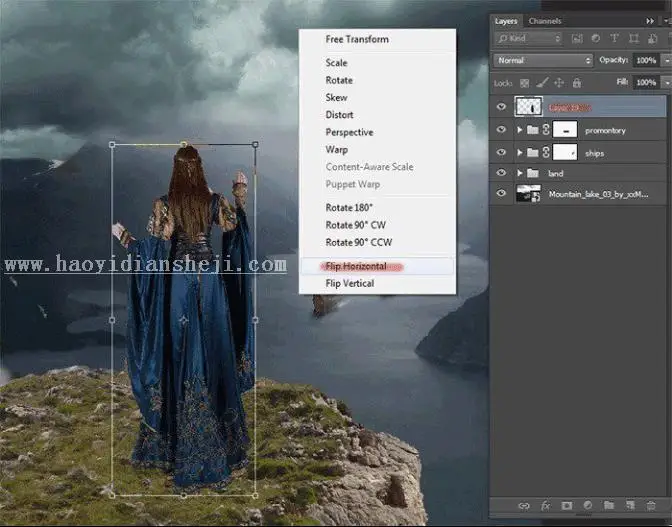Click the mask link chain on ships
Image resolution: width=672 pixels, height=527 pixels.
546,152
